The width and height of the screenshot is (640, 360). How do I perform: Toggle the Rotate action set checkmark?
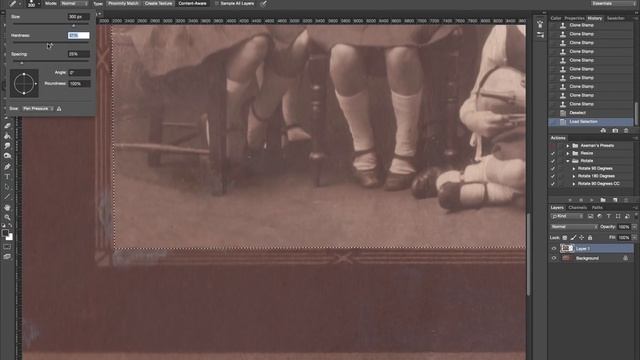553,161
